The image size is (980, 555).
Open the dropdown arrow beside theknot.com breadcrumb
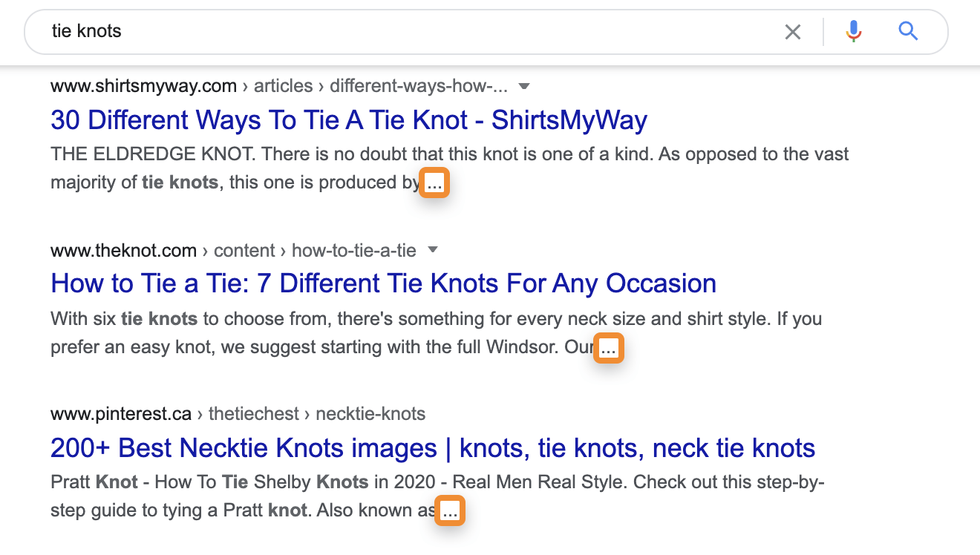(x=432, y=250)
